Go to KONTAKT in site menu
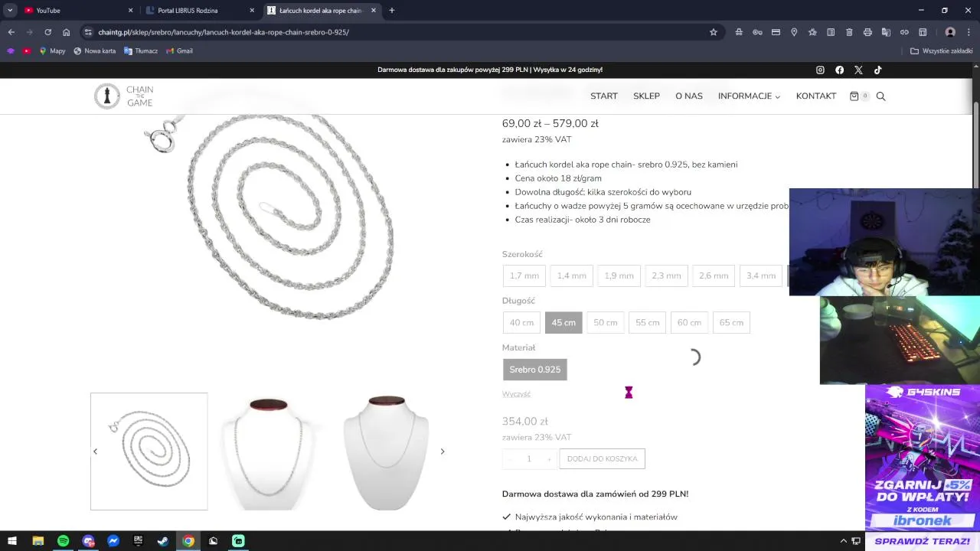The width and height of the screenshot is (980, 551). point(816,96)
